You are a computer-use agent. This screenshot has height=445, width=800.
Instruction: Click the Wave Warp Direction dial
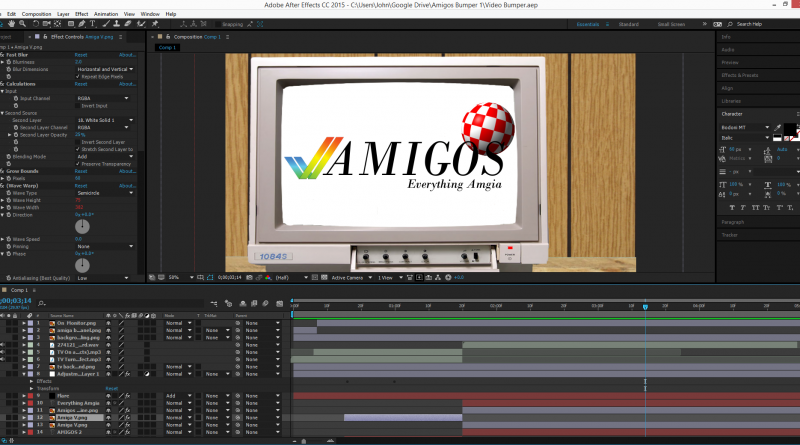coord(82,226)
